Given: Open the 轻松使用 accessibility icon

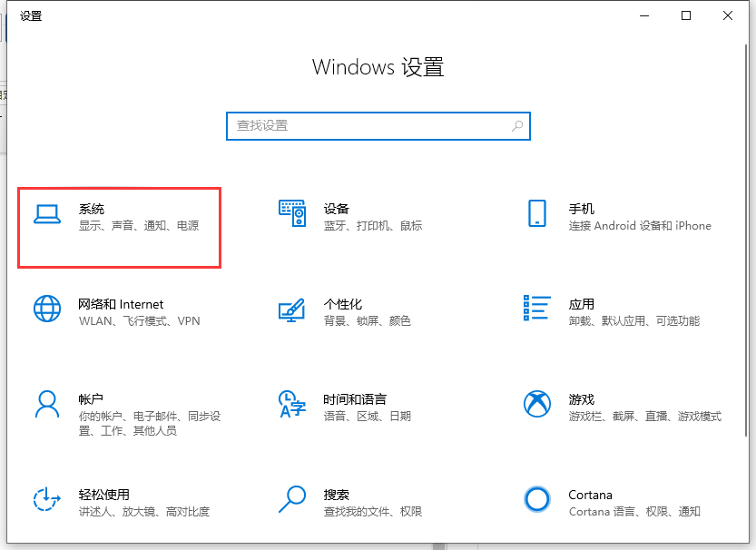Looking at the screenshot, I should pos(47,499).
